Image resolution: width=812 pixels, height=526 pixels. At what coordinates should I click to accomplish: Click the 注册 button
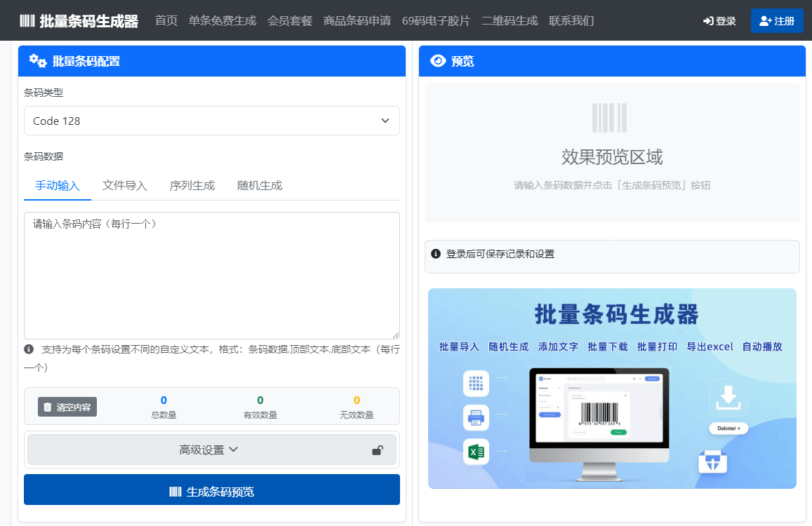pos(777,21)
